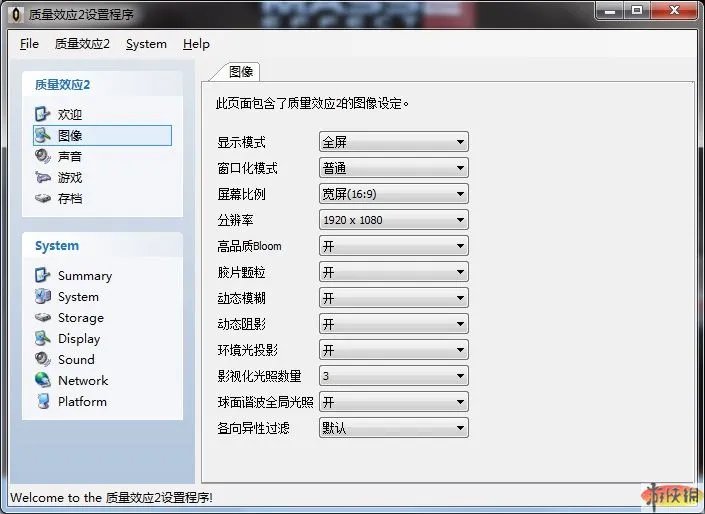
Task: Expand the 屏幕比例 combo box showing 宽屏(16:9)
Action: (393, 194)
